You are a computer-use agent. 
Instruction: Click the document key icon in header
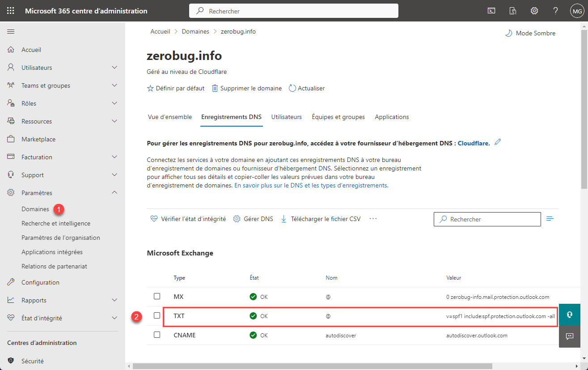pyautogui.click(x=513, y=11)
